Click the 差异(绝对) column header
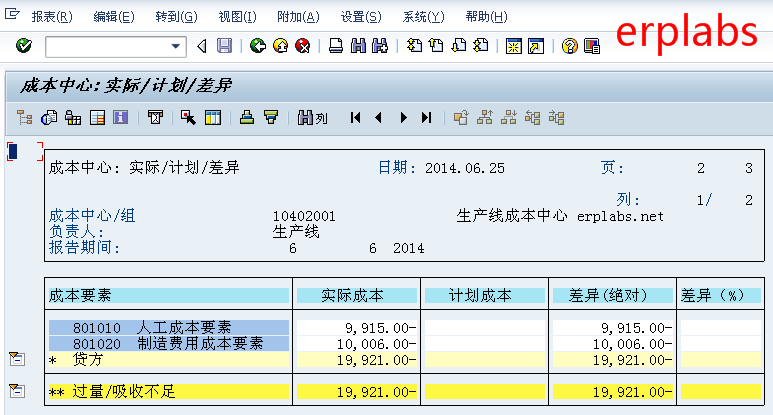 point(613,295)
